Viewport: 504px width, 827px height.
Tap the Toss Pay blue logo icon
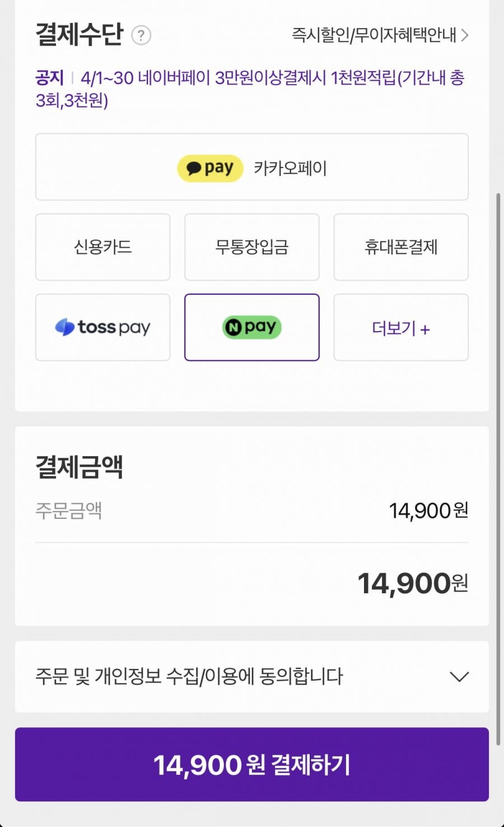65,327
